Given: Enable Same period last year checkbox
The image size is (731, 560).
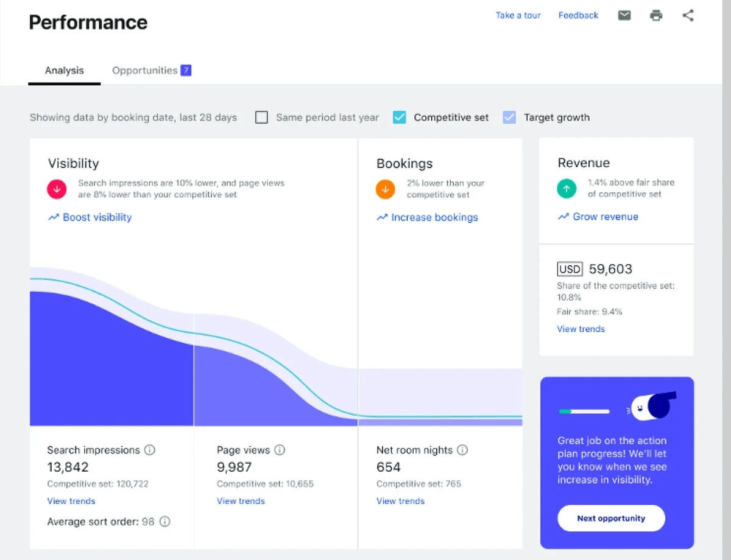Looking at the screenshot, I should 261,117.
